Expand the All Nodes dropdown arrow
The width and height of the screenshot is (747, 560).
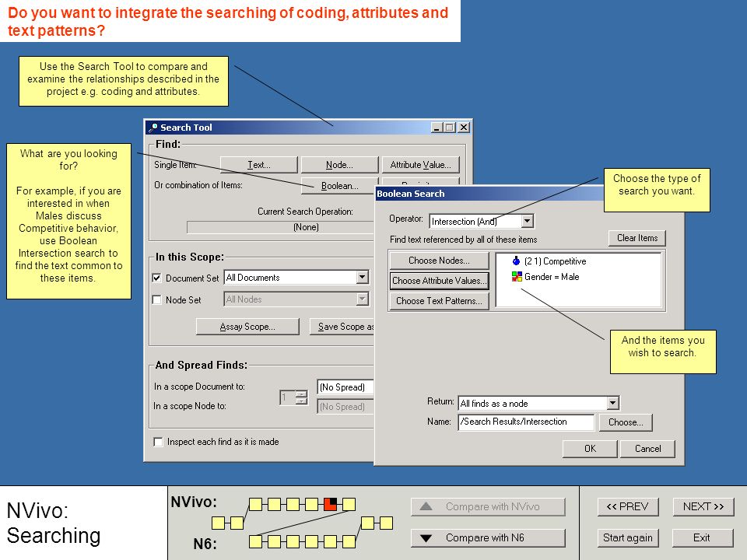point(362,299)
